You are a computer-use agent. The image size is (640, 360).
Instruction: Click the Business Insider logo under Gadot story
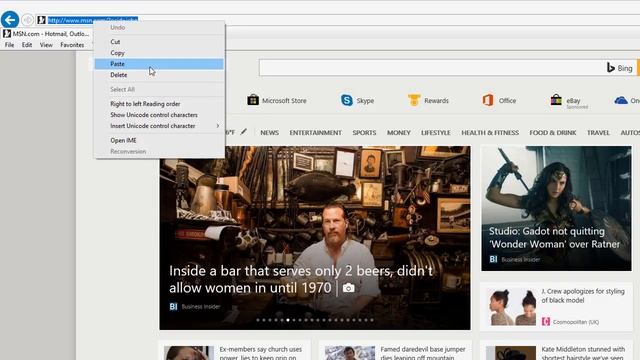493,259
